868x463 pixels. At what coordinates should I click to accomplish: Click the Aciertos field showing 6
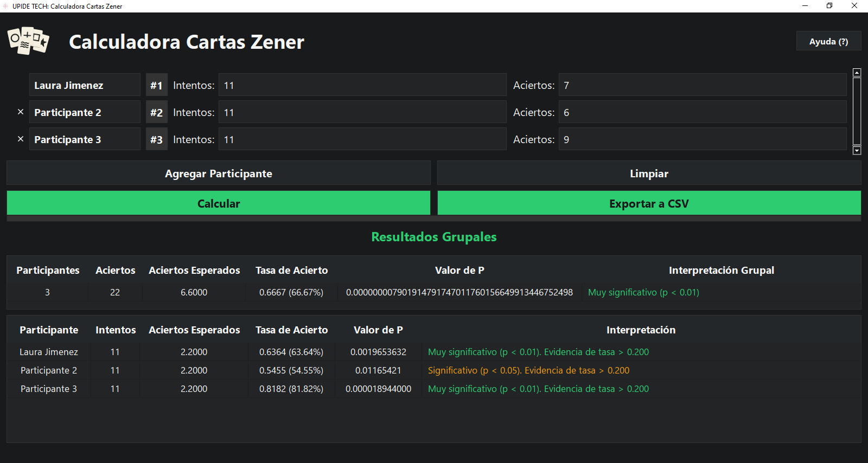point(702,112)
